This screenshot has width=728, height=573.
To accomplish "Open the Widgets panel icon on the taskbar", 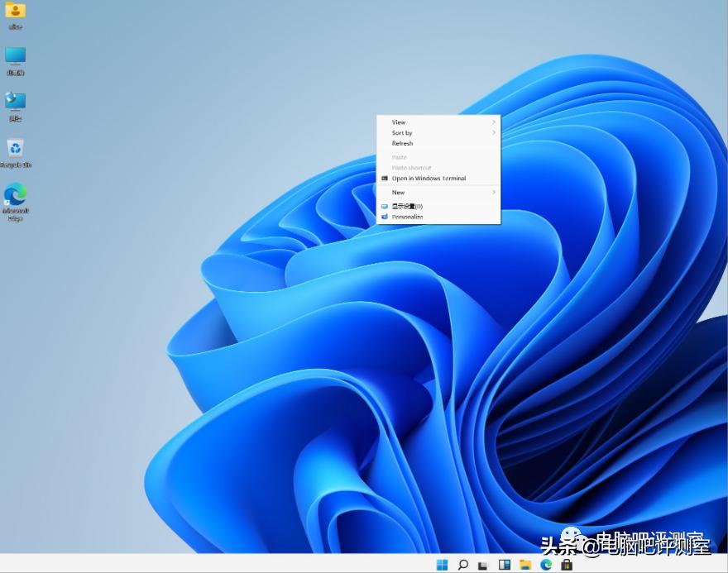I will click(x=505, y=564).
